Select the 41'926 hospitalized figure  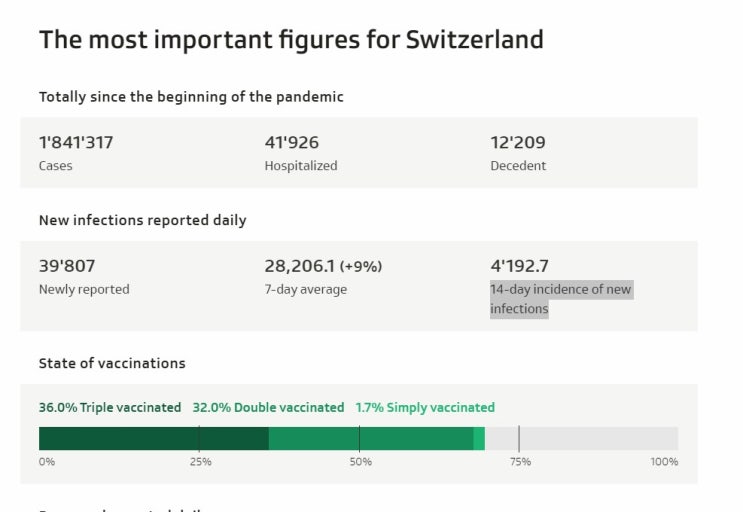(x=292, y=142)
